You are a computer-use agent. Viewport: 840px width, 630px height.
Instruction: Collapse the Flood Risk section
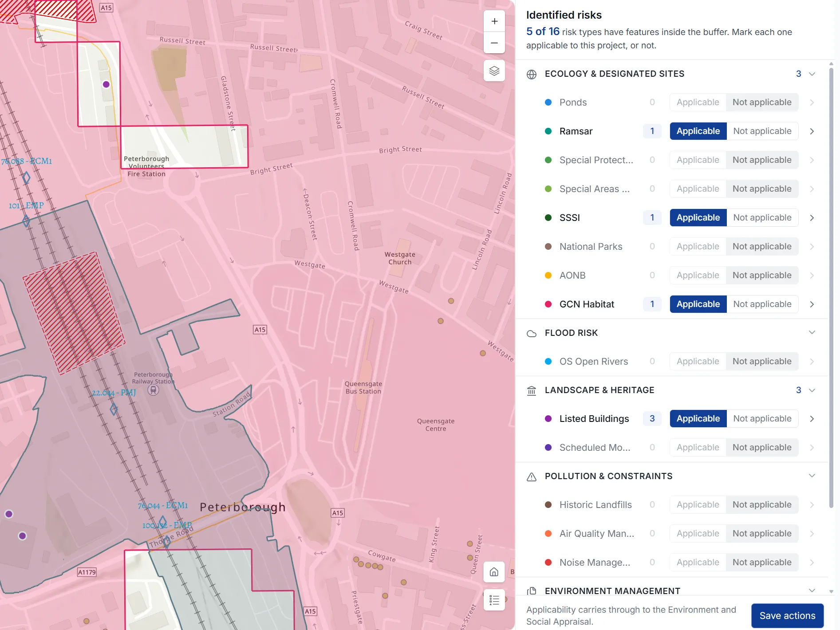pos(812,333)
